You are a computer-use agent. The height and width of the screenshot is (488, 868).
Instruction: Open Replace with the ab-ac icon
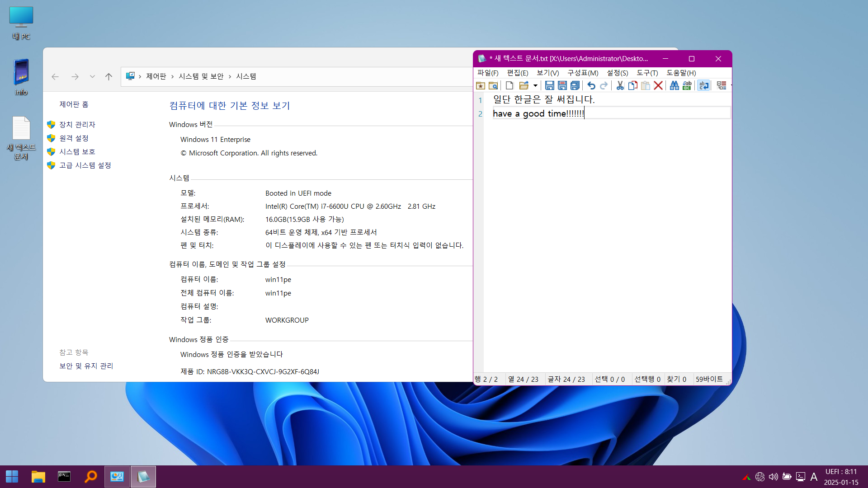687,85
